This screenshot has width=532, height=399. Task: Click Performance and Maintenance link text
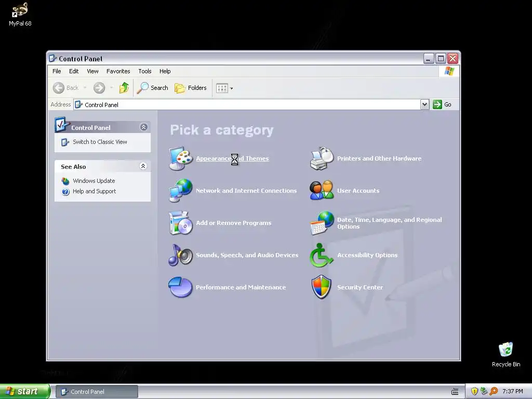(241, 287)
